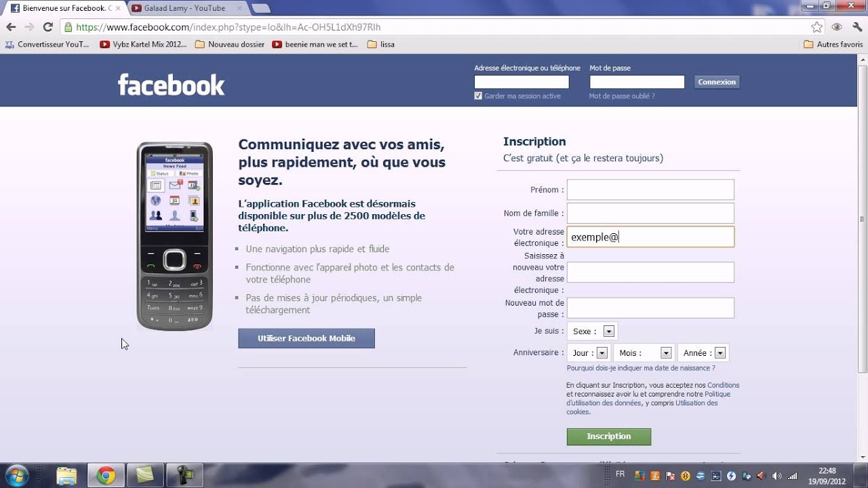868x488 pixels.
Task: Open the Windows Start menu orb
Action: [16, 476]
